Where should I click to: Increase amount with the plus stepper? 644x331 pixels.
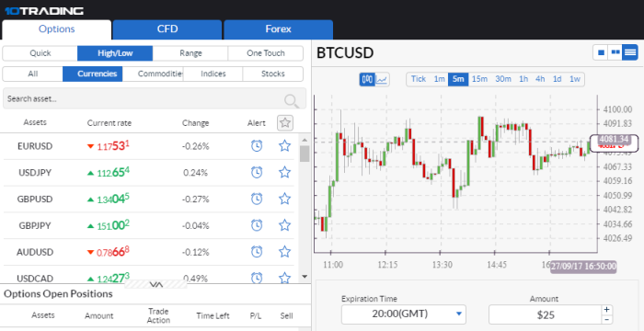click(606, 310)
